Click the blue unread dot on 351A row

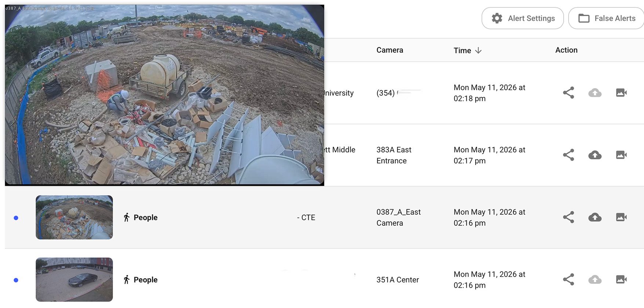coord(16,280)
